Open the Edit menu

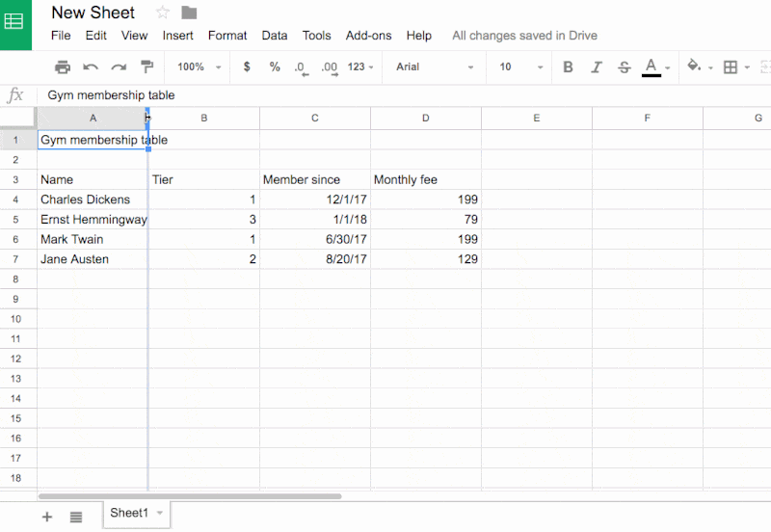[95, 36]
